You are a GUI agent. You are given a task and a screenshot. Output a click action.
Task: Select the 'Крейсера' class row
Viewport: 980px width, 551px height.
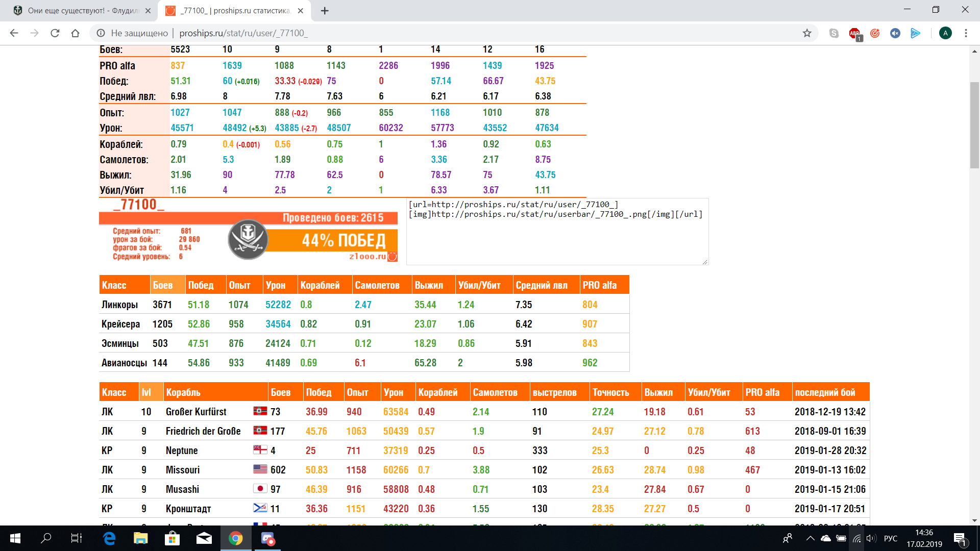tap(364, 324)
